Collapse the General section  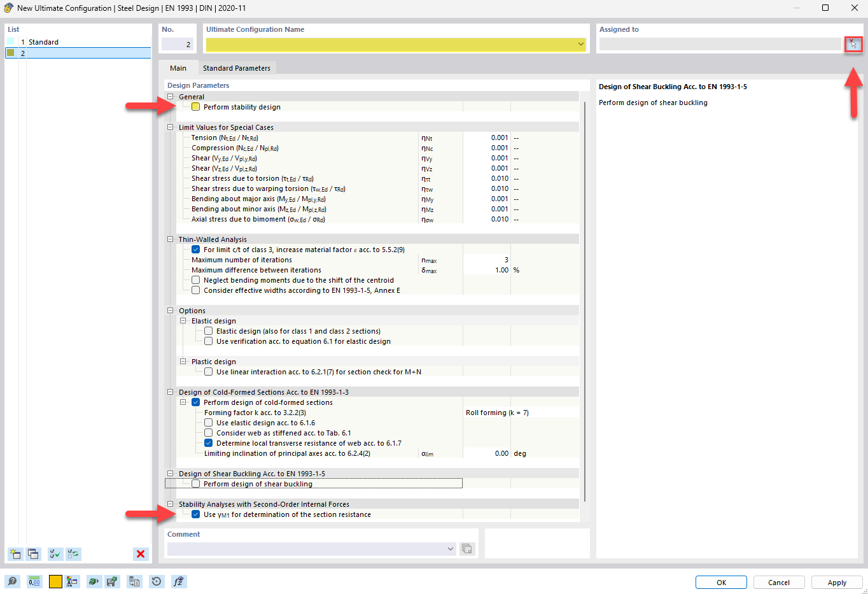click(170, 97)
